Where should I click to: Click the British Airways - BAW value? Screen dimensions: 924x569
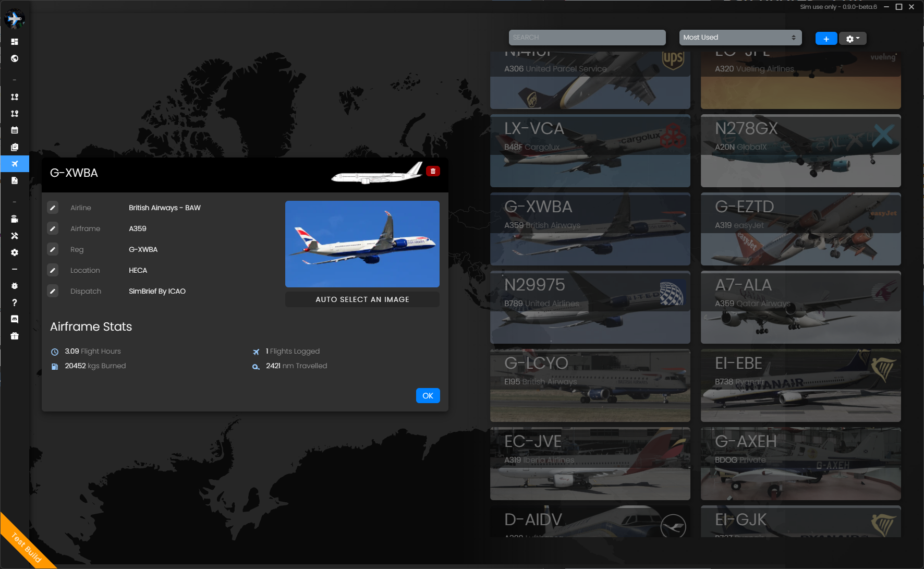(165, 208)
